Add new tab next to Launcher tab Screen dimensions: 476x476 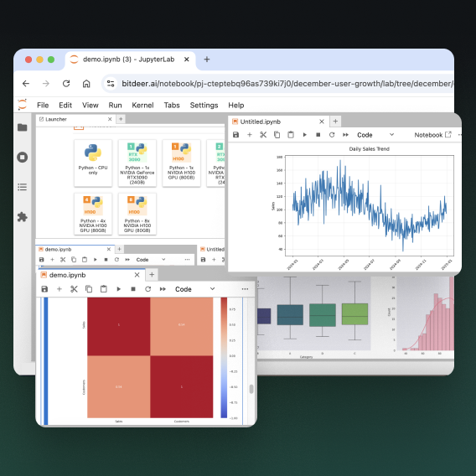121,119
